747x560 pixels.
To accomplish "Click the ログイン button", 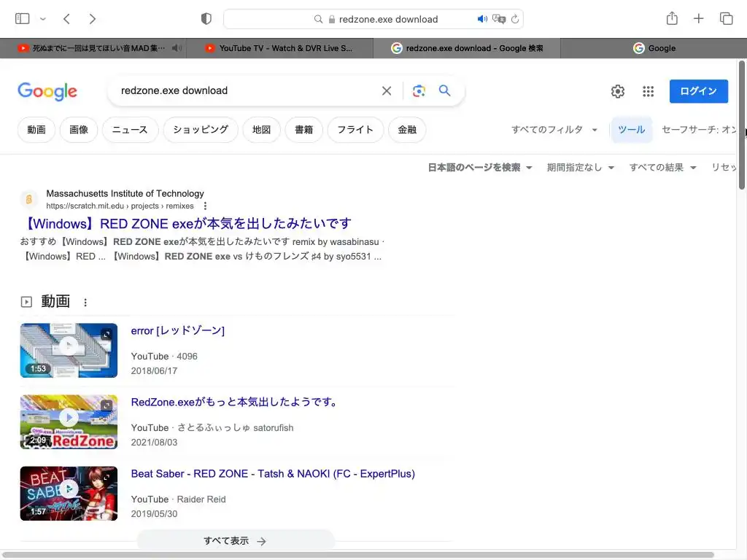I will pyautogui.click(x=698, y=91).
